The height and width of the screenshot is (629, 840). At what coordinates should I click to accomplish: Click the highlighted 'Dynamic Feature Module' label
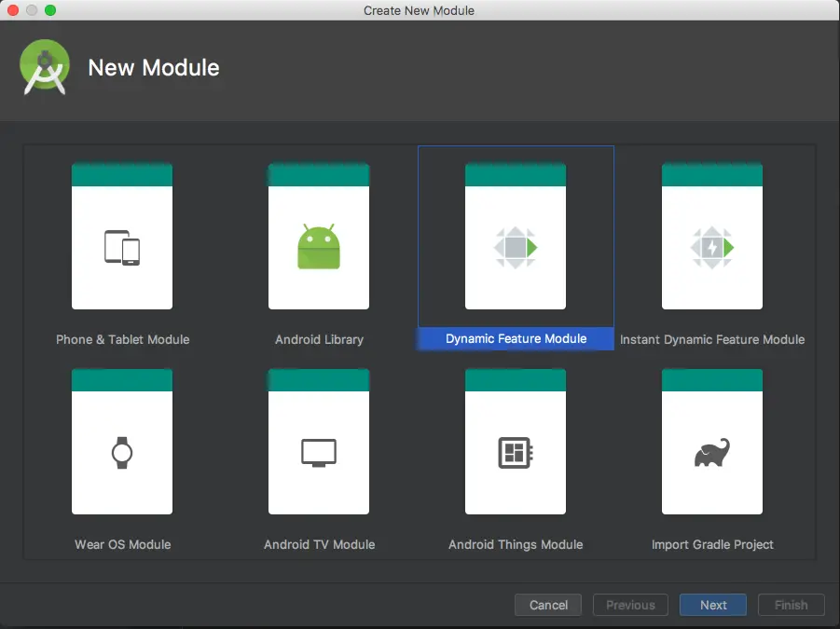click(x=516, y=339)
